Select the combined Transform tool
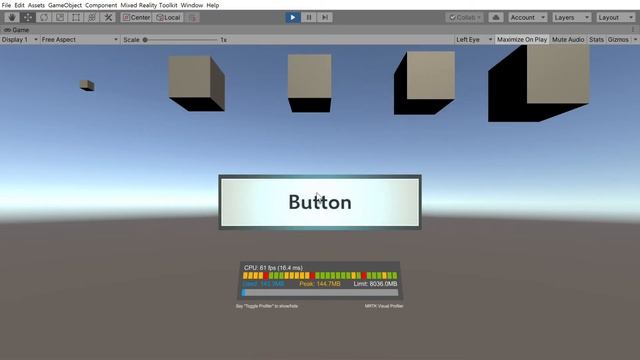The height and width of the screenshot is (360, 640). (92, 18)
